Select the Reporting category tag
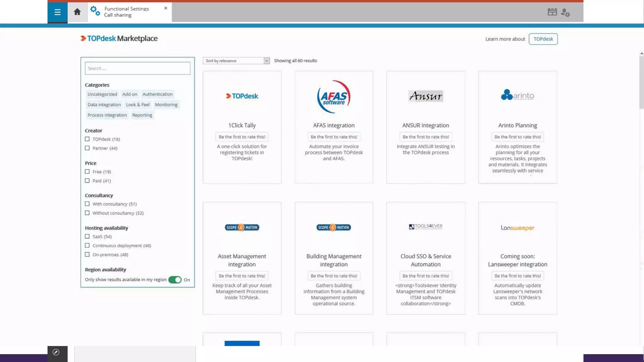Screen dimensions: 644x362 coord(142,115)
